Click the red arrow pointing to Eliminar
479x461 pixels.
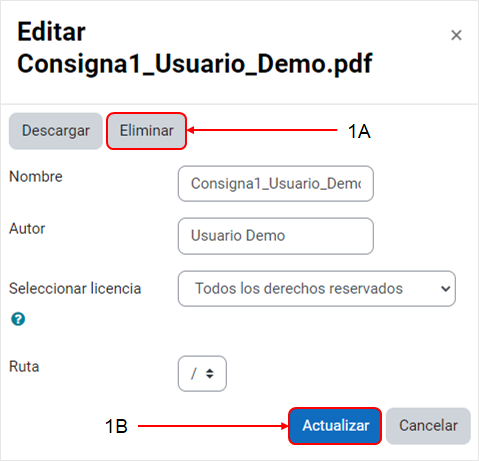click(262, 130)
